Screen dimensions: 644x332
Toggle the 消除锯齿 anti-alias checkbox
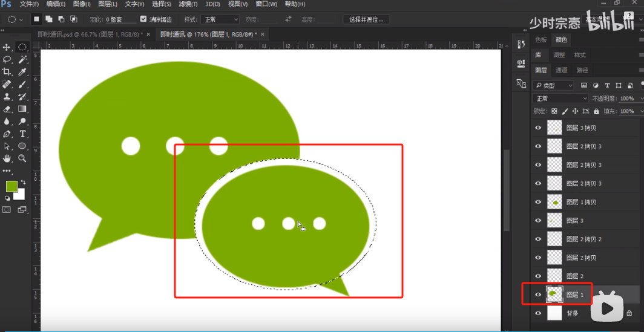pyautogui.click(x=143, y=19)
